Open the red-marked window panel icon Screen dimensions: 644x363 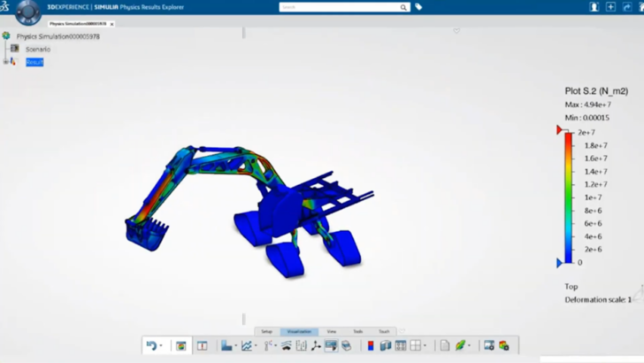pyautogui.click(x=202, y=346)
